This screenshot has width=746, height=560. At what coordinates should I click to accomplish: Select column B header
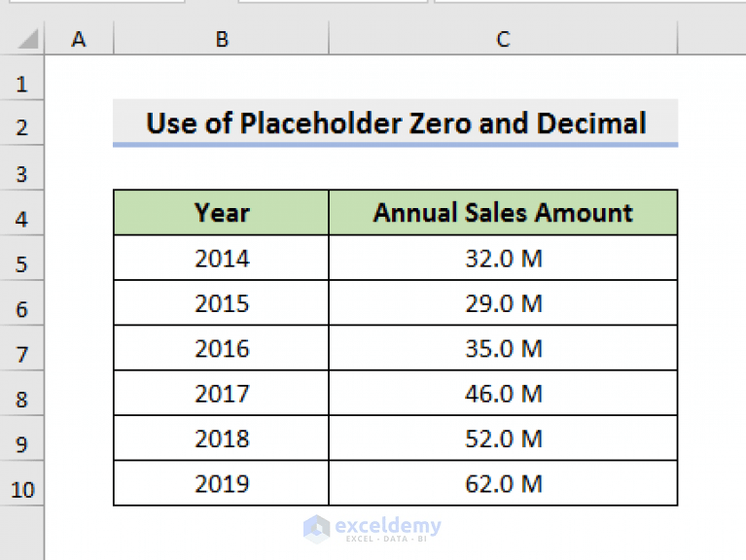pyautogui.click(x=221, y=39)
